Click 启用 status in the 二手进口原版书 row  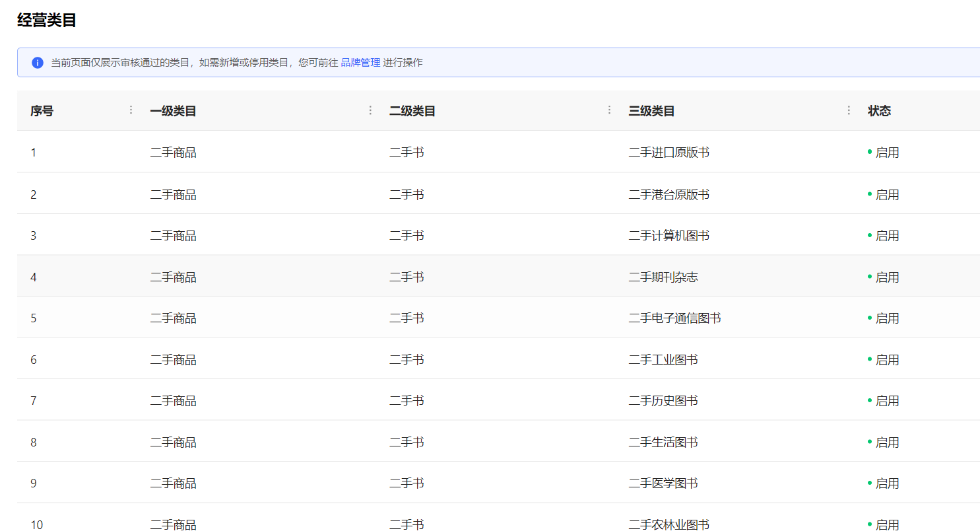[884, 153]
